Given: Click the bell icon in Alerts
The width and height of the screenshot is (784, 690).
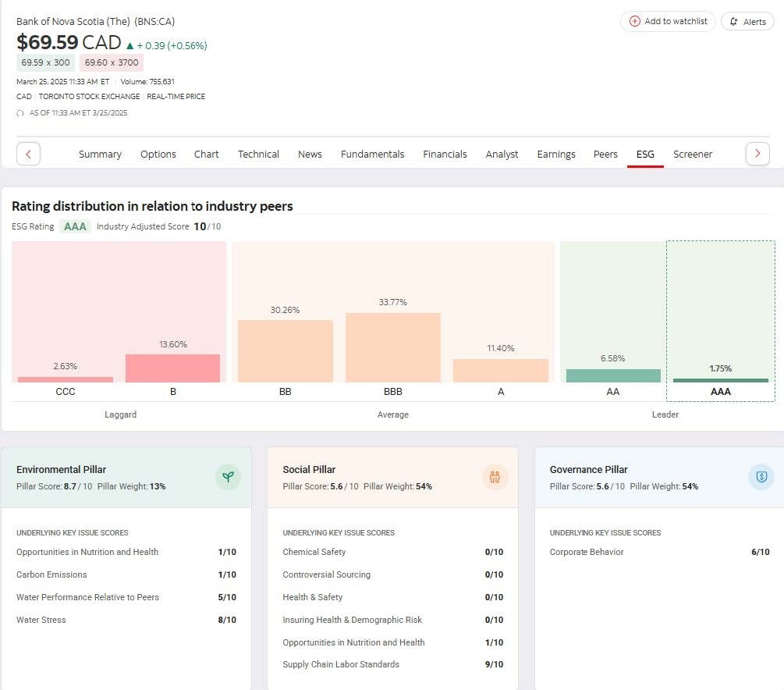Looking at the screenshot, I should [733, 22].
